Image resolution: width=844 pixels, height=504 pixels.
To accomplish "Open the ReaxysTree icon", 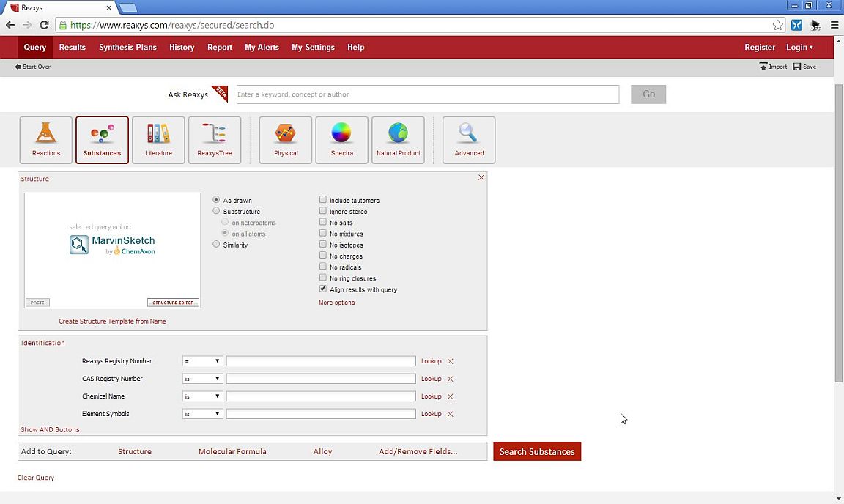I will point(215,140).
